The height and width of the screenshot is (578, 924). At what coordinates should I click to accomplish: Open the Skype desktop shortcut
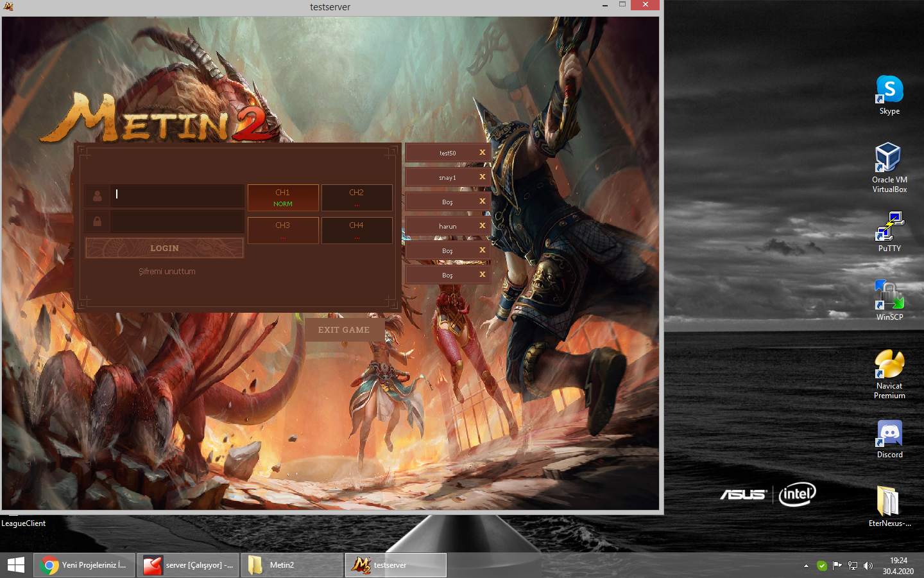[x=889, y=95]
